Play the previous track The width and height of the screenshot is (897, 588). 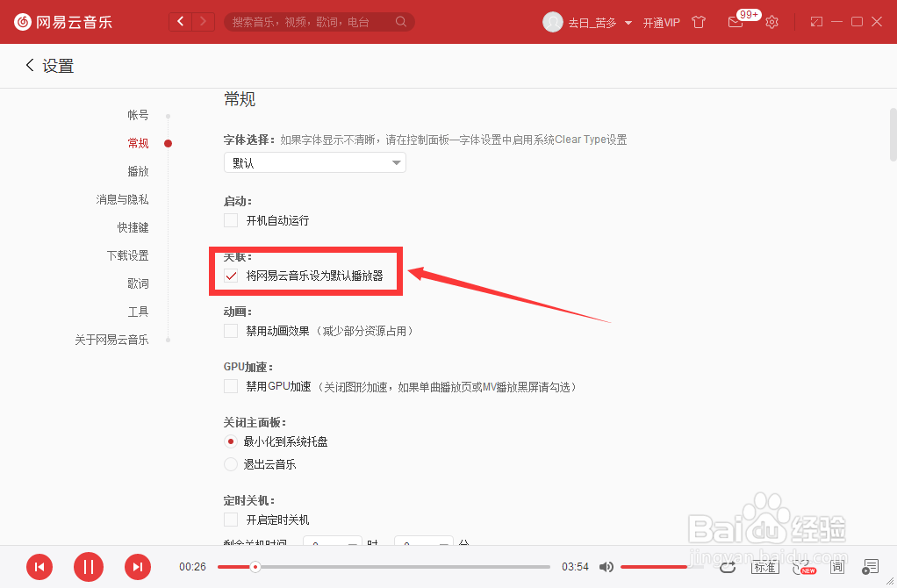tap(39, 567)
